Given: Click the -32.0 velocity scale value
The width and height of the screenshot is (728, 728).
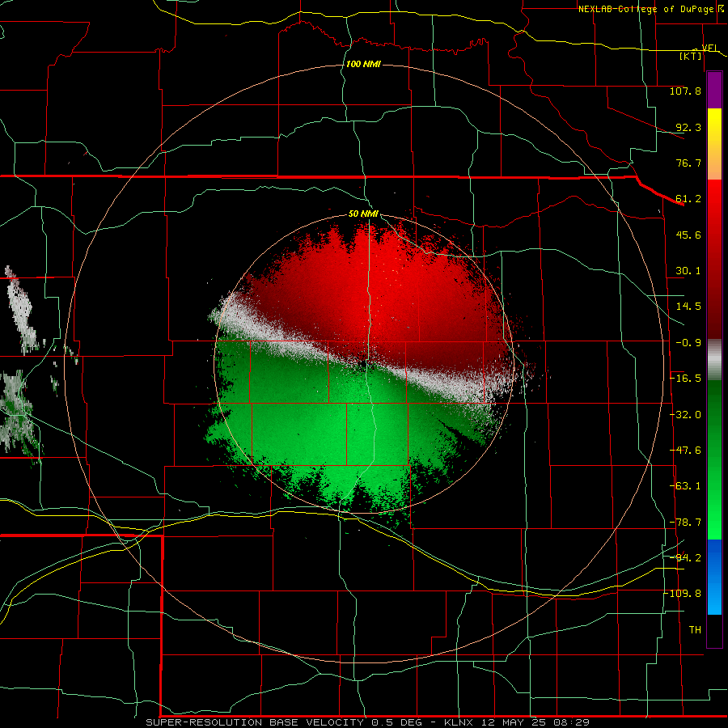Looking at the screenshot, I should 686,415.
